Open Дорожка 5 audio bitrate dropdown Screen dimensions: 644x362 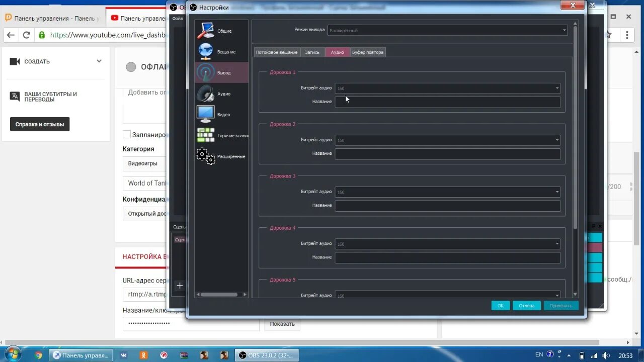447,295
